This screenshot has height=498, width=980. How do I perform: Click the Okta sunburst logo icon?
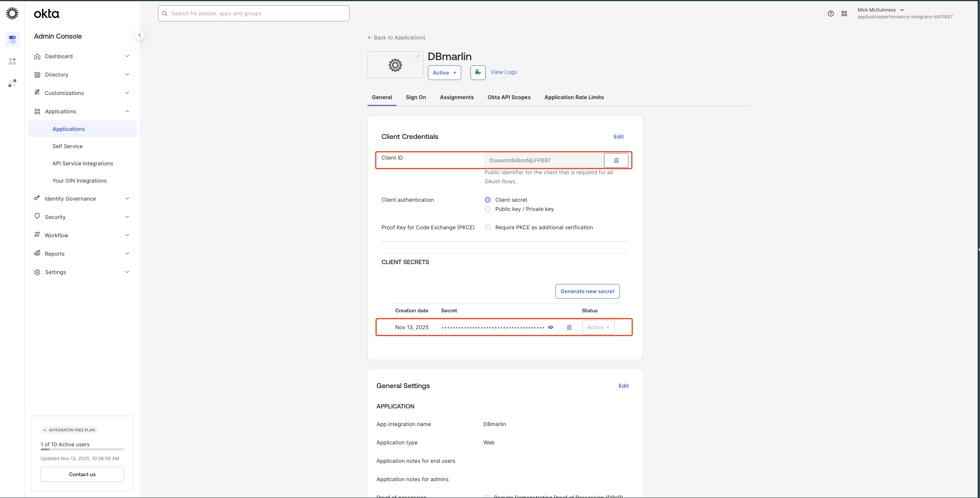tap(12, 13)
